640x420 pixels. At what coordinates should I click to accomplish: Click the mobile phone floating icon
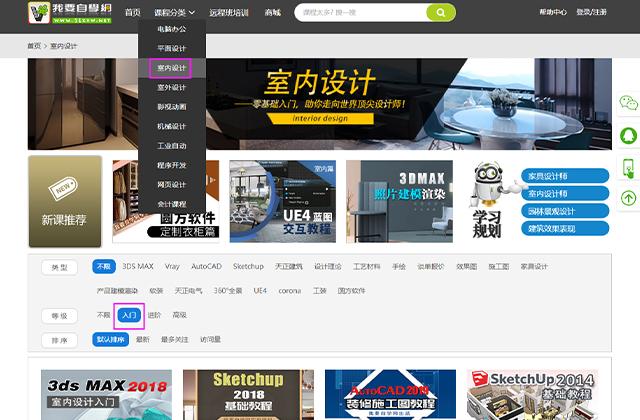628,168
